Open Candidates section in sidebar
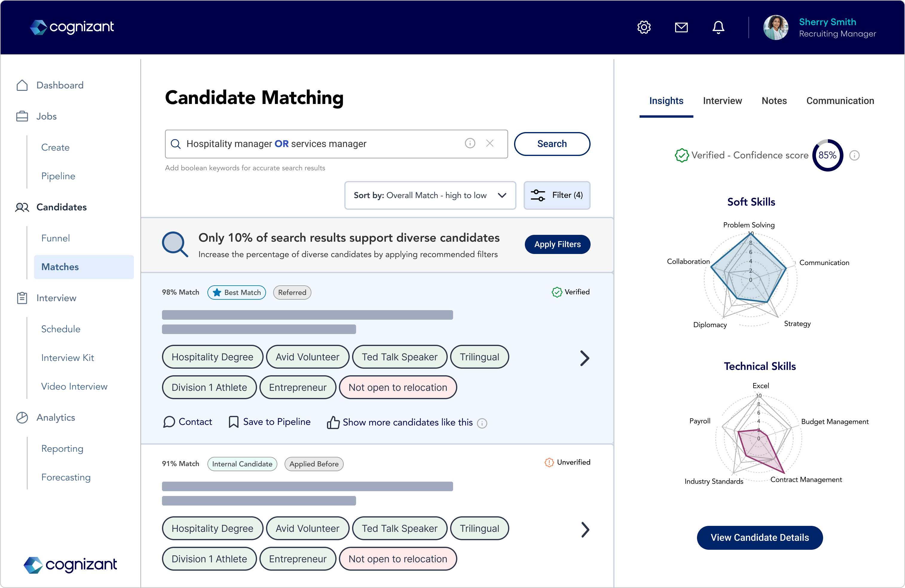Screen dimensions: 905x588 (x=61, y=207)
